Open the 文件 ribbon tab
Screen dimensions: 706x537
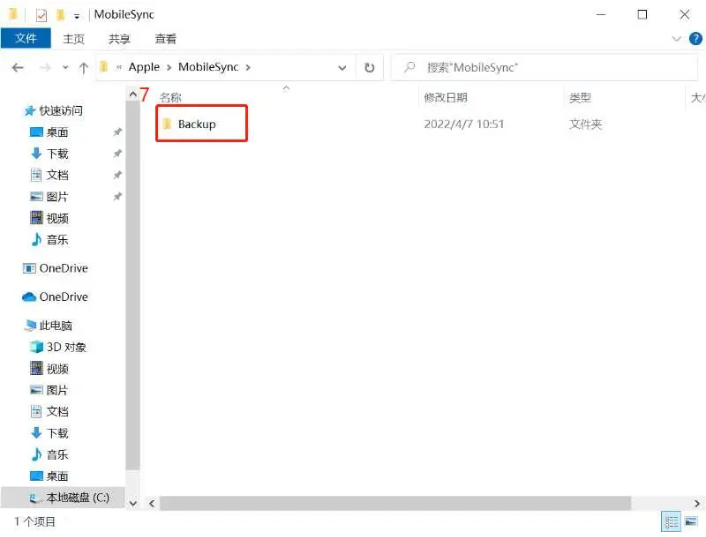click(26, 39)
